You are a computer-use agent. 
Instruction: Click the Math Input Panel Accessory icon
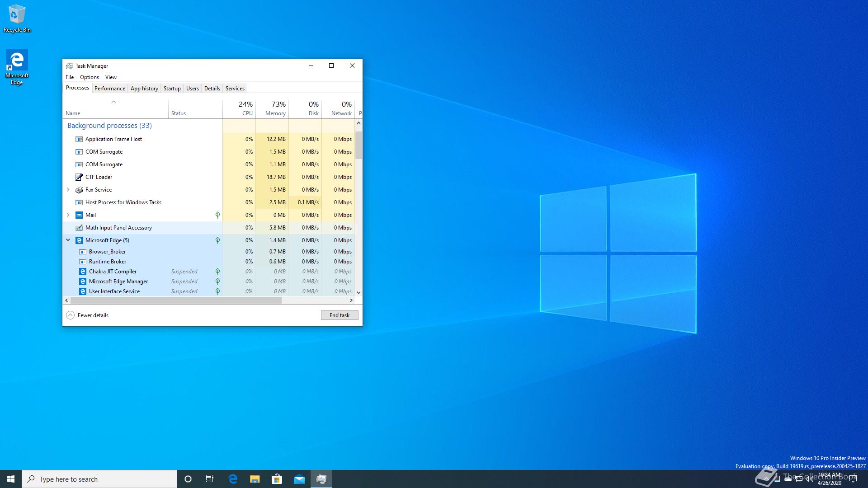pos(79,228)
